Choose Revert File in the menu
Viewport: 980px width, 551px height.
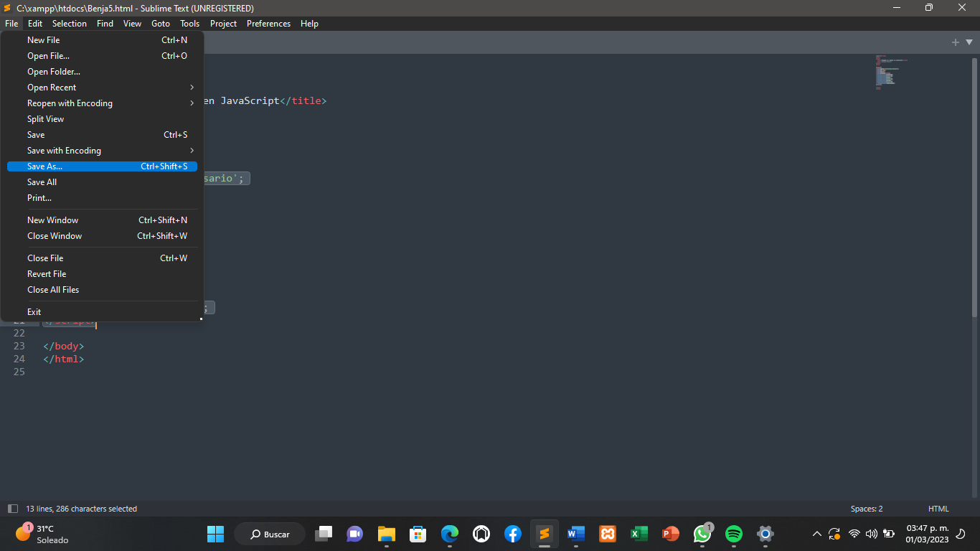[102, 274]
